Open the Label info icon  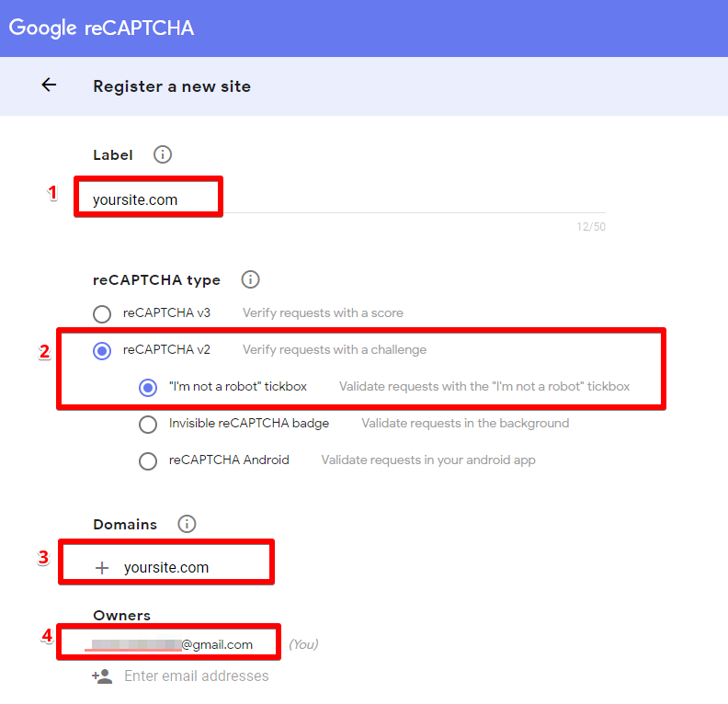point(163,154)
